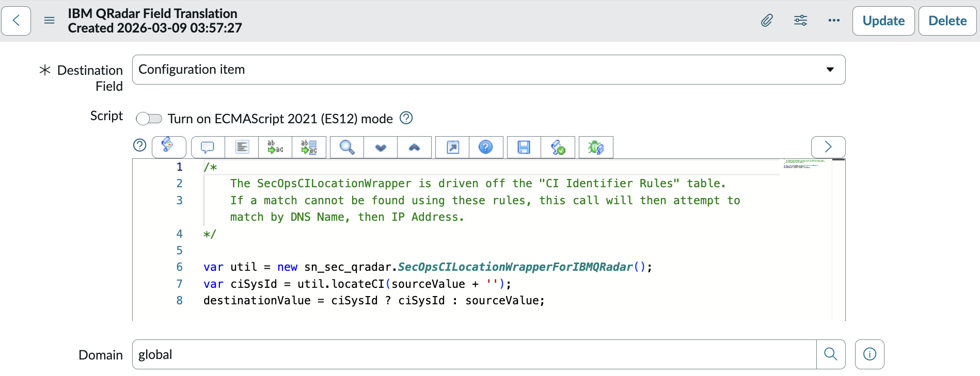Image resolution: width=980 pixels, height=376 pixels.
Task: Open editor help blue question icon
Action: 486,148
